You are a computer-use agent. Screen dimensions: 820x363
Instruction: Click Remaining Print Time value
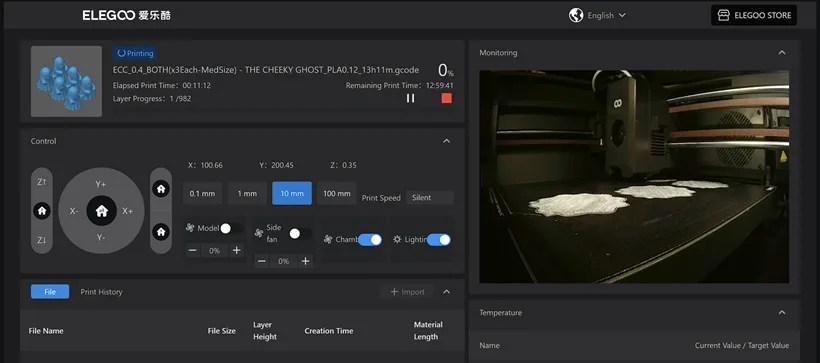[439, 85]
